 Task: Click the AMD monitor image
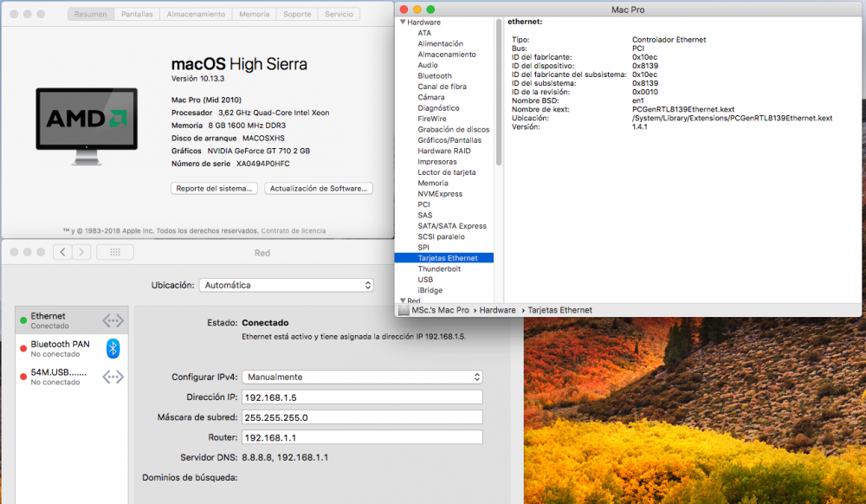[x=87, y=126]
